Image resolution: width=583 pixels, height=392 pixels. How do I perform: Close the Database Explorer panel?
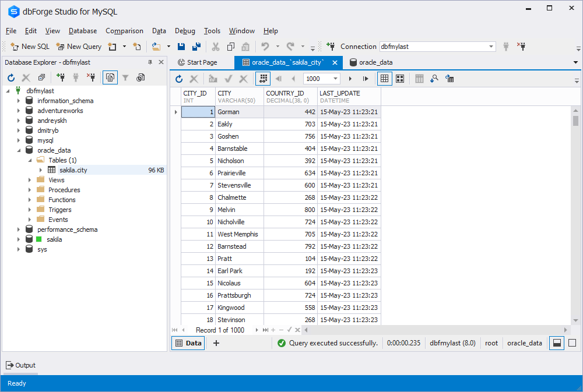tap(161, 62)
